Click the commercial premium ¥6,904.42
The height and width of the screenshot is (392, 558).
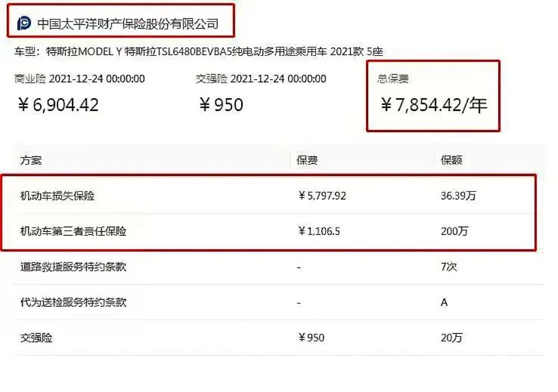point(59,105)
